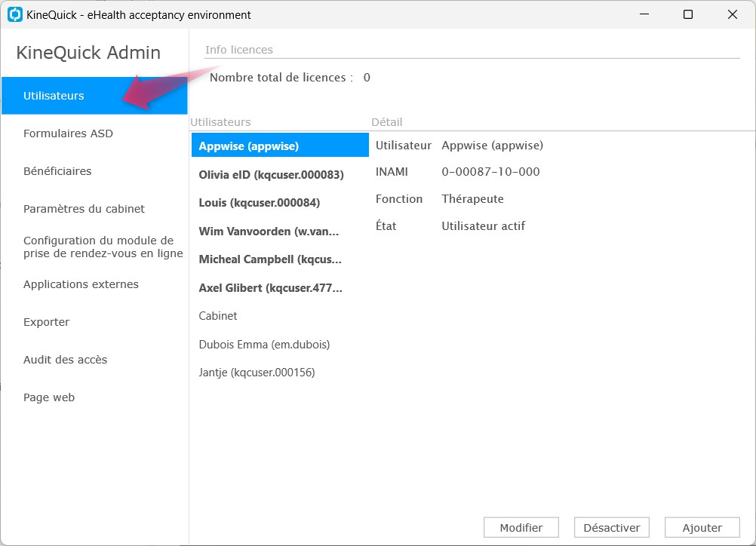Click the Info licences heading
Viewport: 756px width, 546px height.
coord(238,50)
